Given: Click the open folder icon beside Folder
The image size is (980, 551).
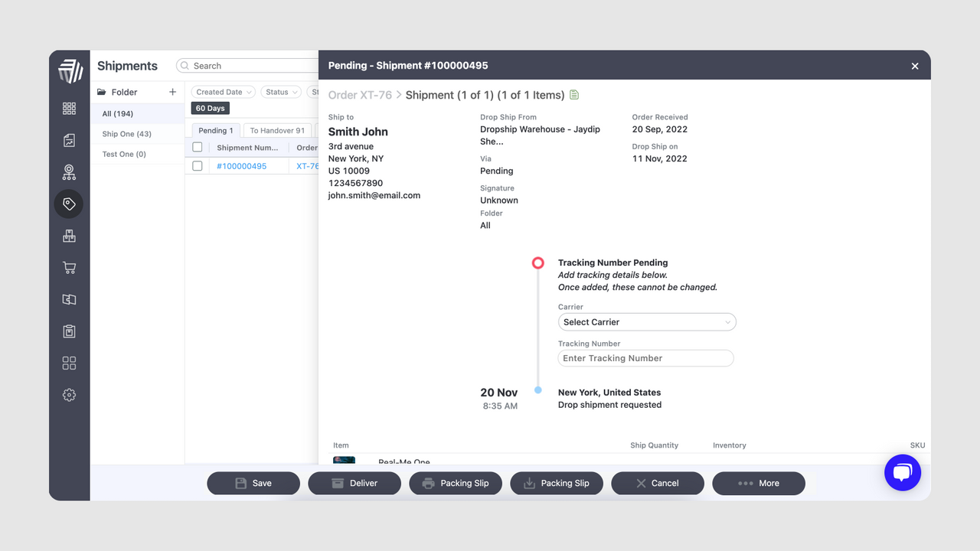Looking at the screenshot, I should (102, 92).
